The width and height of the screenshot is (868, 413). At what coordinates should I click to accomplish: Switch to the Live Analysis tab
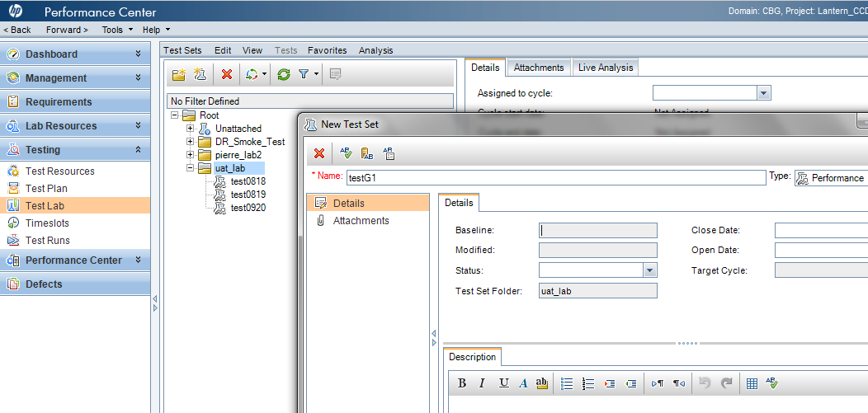click(606, 68)
